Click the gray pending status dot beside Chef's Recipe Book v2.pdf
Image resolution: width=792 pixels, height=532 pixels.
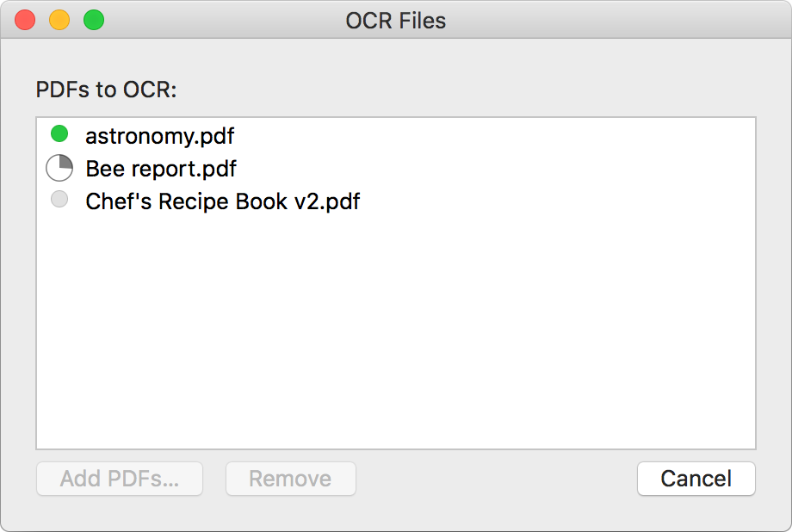coord(59,199)
